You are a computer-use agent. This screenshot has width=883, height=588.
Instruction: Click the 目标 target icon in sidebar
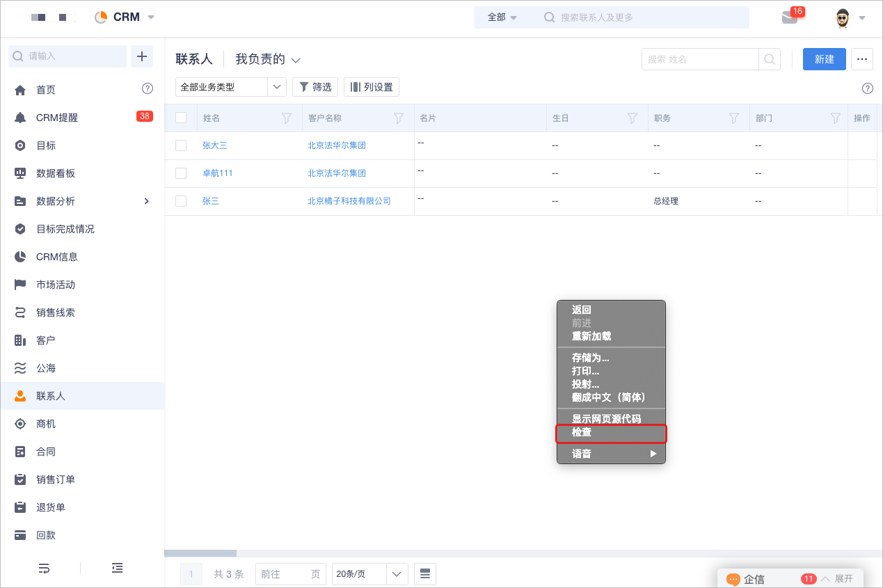[x=20, y=145]
